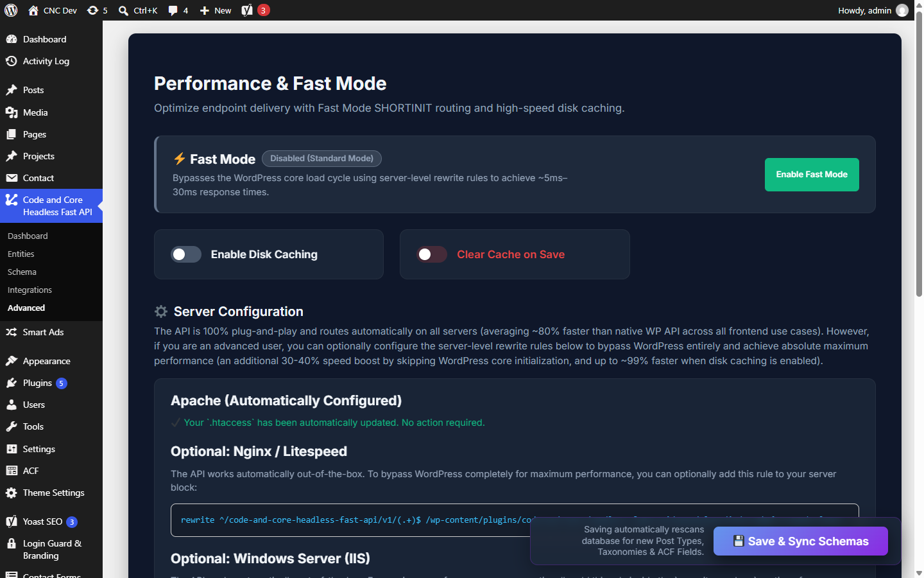
Task: Toggle the Enable Disk Caching switch
Action: pyautogui.click(x=186, y=254)
